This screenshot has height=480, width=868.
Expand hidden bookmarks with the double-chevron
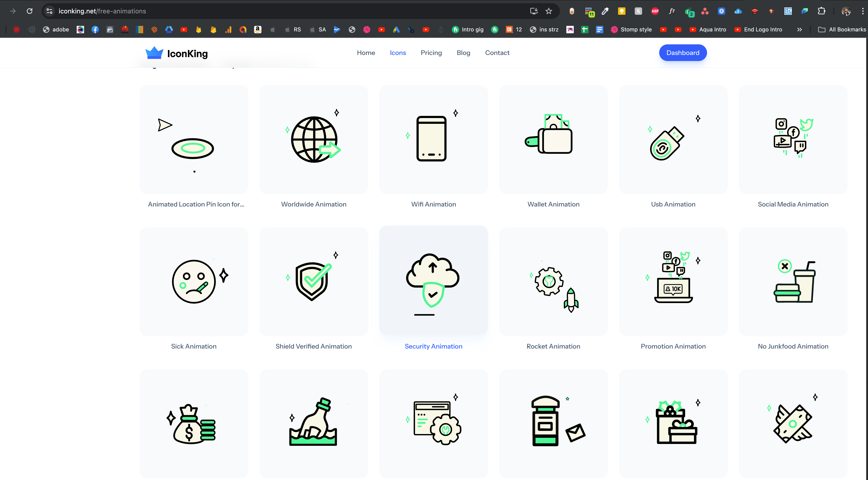click(x=799, y=29)
